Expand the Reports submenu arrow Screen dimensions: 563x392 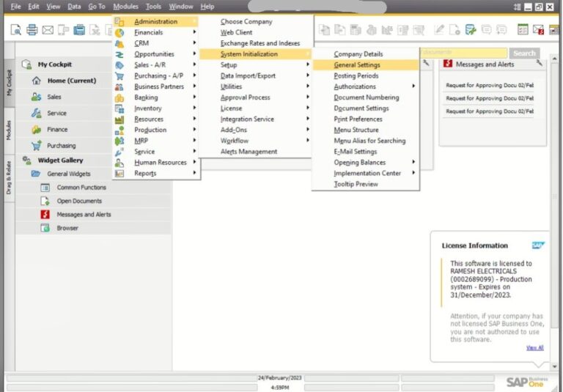click(194, 173)
